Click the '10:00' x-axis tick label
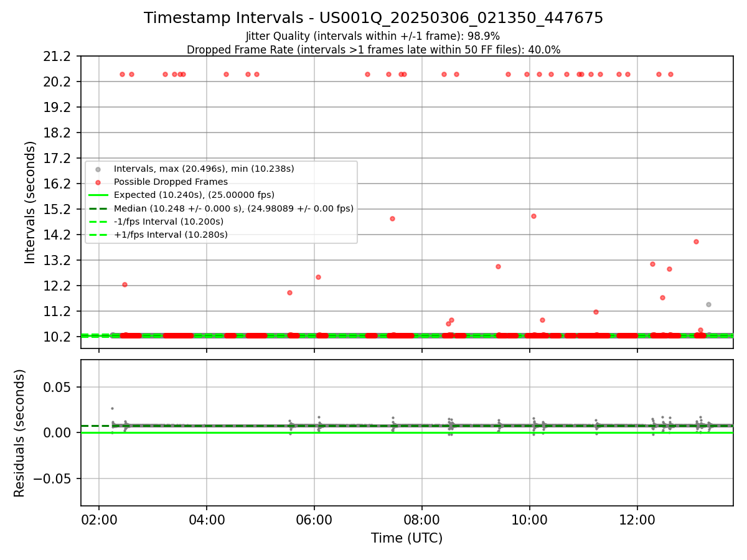 [530, 519]
